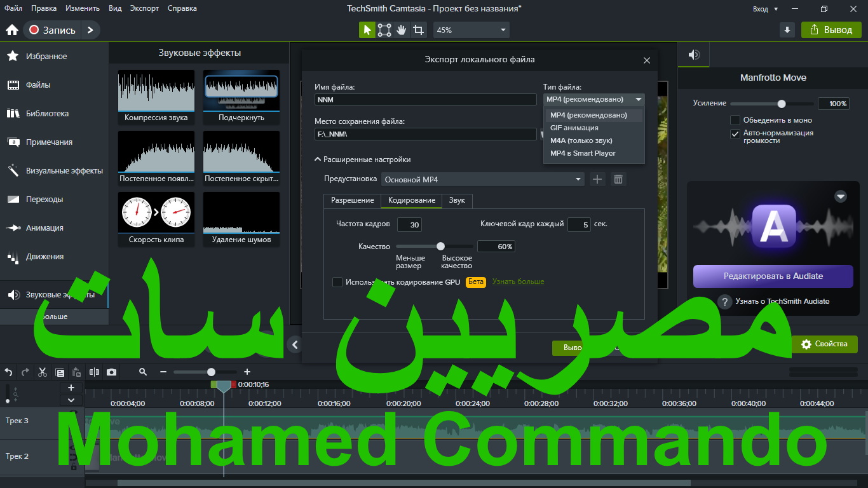Delete preset with trash icon

click(618, 180)
